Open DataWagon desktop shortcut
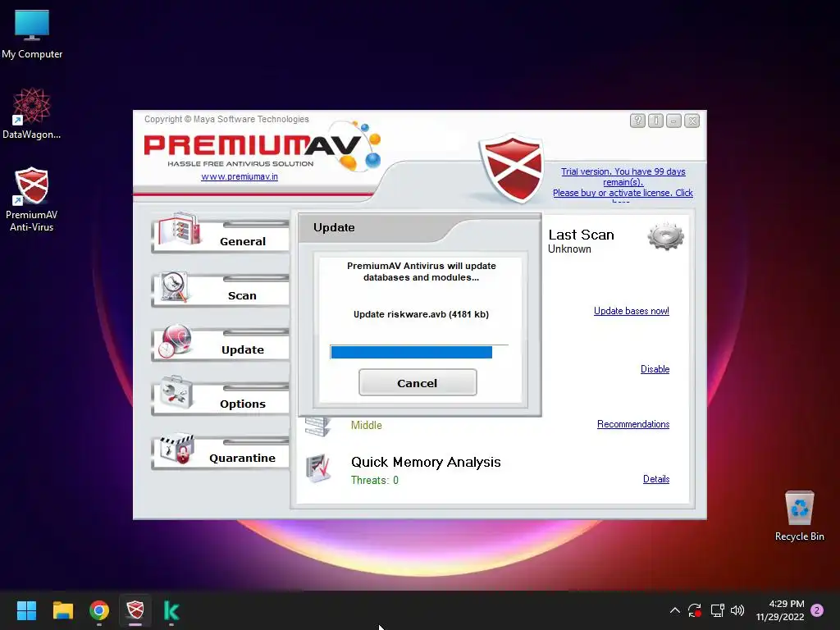840x630 pixels. [x=32, y=113]
